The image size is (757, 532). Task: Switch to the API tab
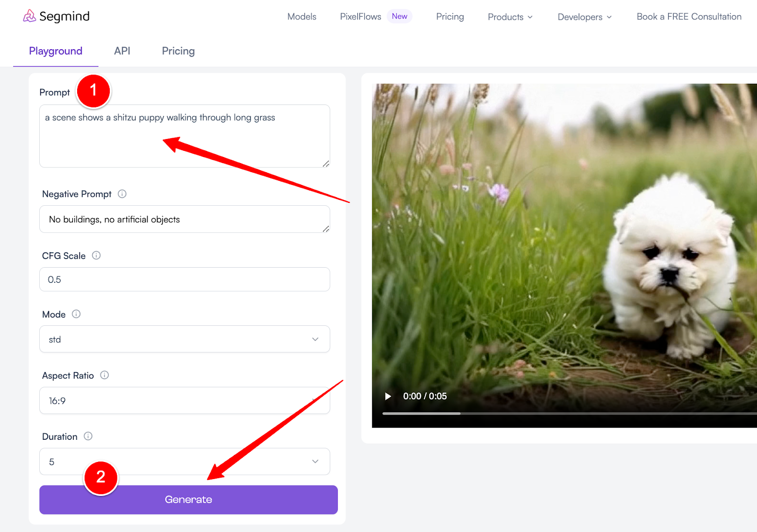[x=122, y=51]
